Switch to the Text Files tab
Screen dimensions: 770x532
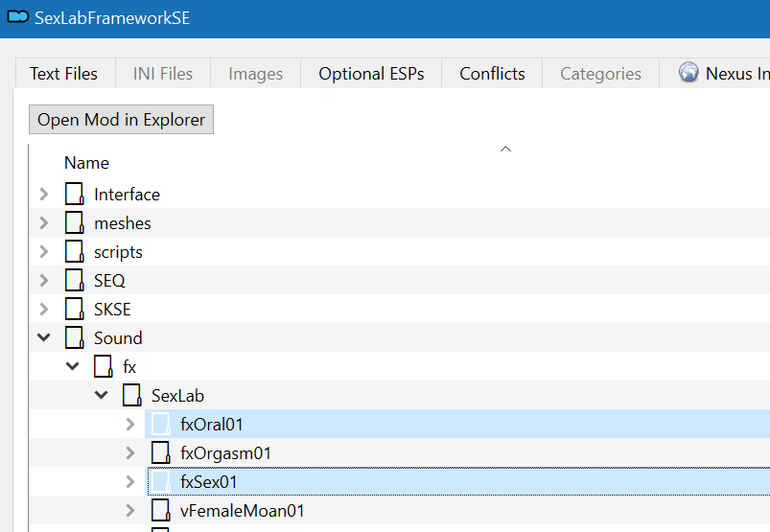pos(64,74)
